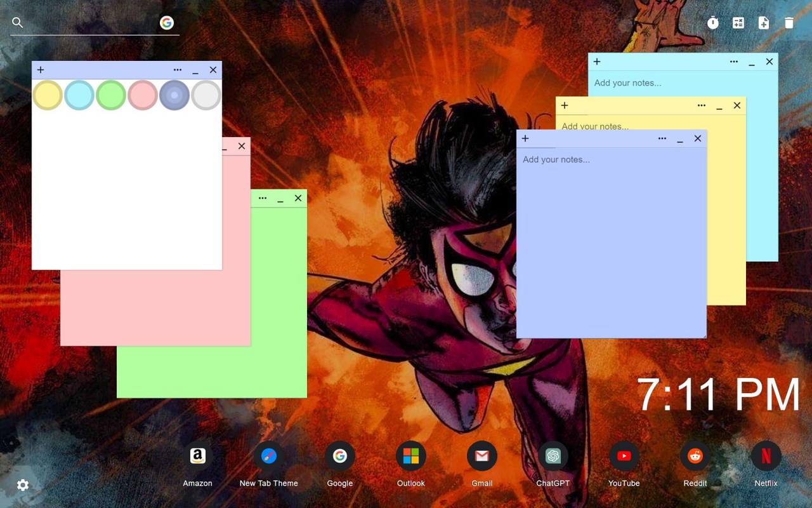Click the Google search engine icon in the search bar
Screen dimensions: 812x508
pyautogui.click(x=167, y=23)
